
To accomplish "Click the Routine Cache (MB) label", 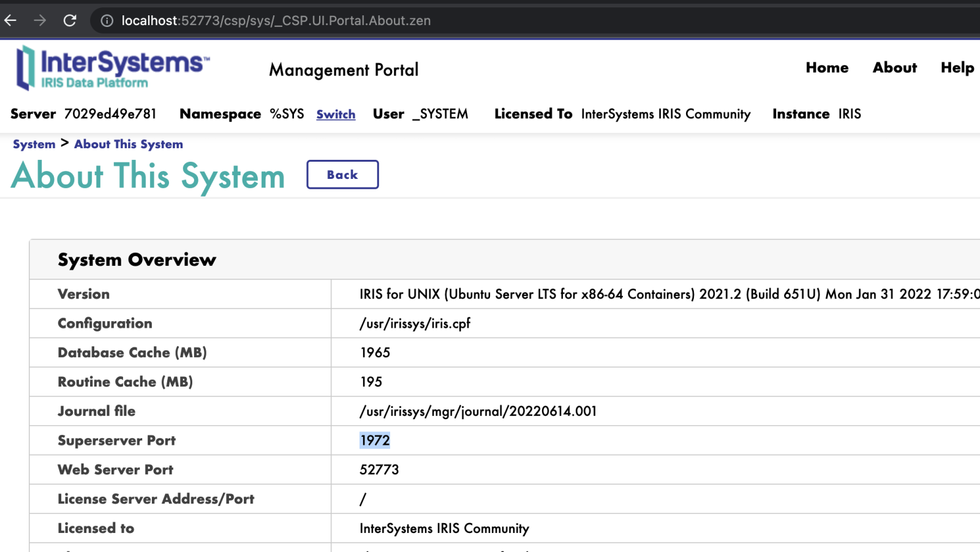I will (126, 382).
